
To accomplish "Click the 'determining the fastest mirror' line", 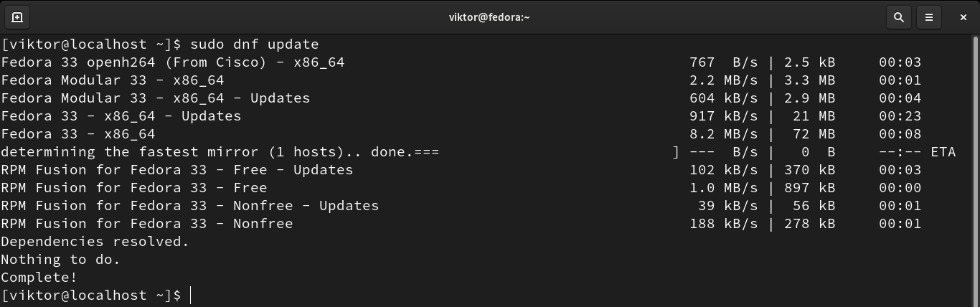I will tap(220, 152).
